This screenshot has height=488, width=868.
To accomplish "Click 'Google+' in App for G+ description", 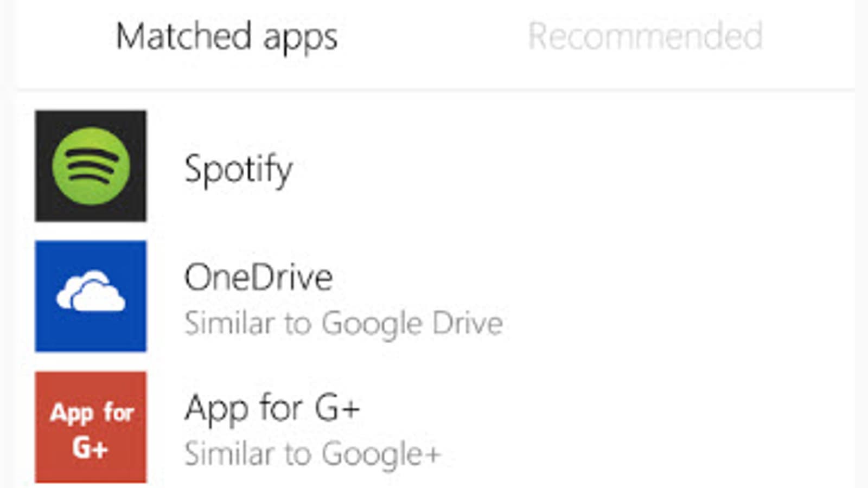I will tap(381, 454).
